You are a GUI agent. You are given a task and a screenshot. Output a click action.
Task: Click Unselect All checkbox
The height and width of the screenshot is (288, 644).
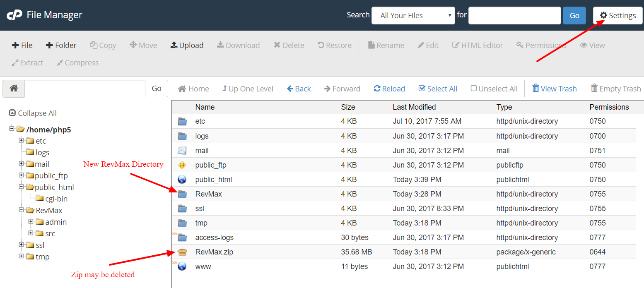pos(474,89)
